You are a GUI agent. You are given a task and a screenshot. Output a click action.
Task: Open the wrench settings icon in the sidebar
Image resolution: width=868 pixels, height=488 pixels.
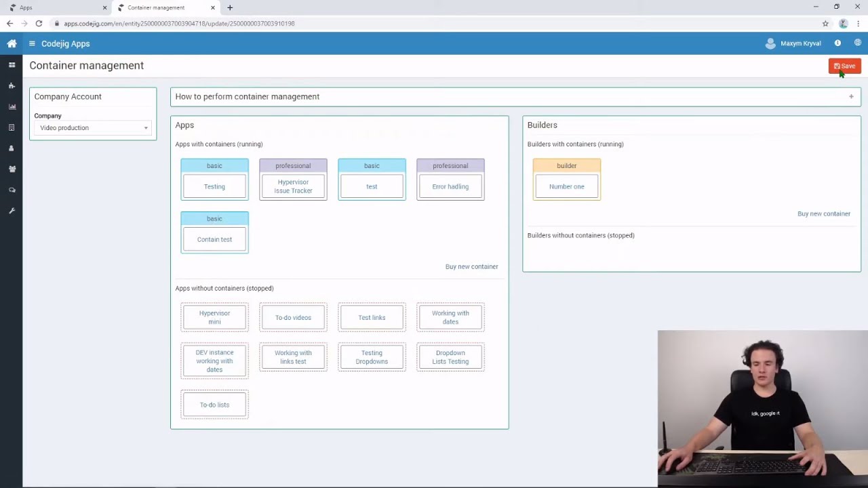point(12,211)
